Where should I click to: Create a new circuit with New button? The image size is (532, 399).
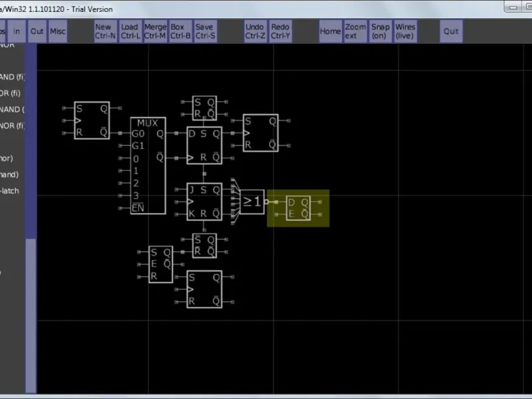[105, 31]
